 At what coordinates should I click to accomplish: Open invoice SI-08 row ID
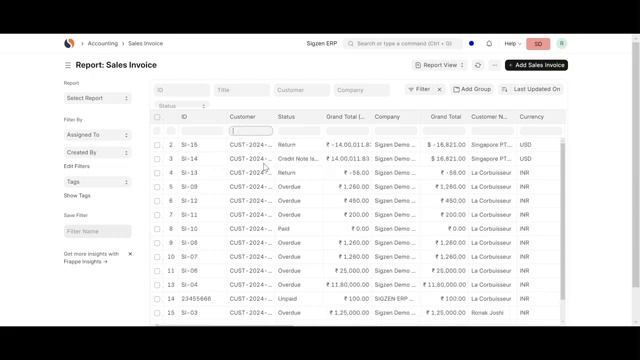tap(189, 243)
